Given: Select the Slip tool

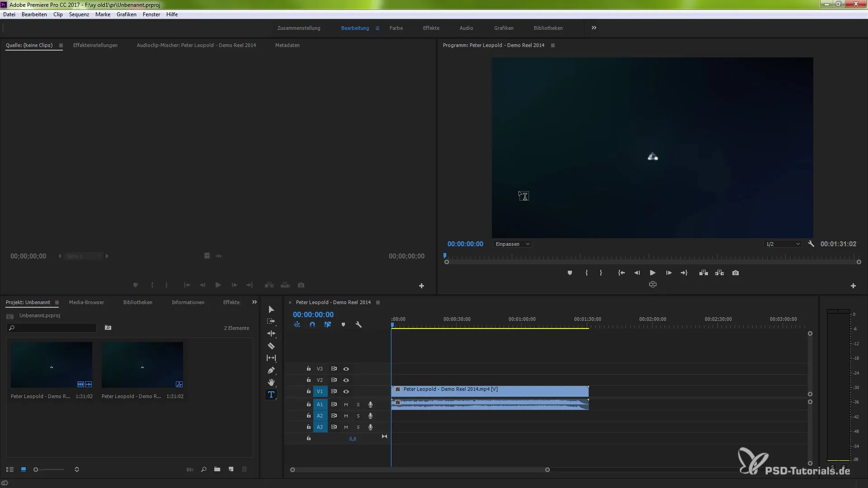Looking at the screenshot, I should coord(271,358).
